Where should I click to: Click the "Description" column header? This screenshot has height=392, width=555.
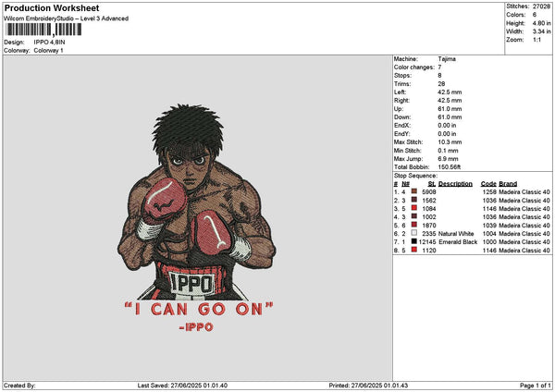point(455,184)
